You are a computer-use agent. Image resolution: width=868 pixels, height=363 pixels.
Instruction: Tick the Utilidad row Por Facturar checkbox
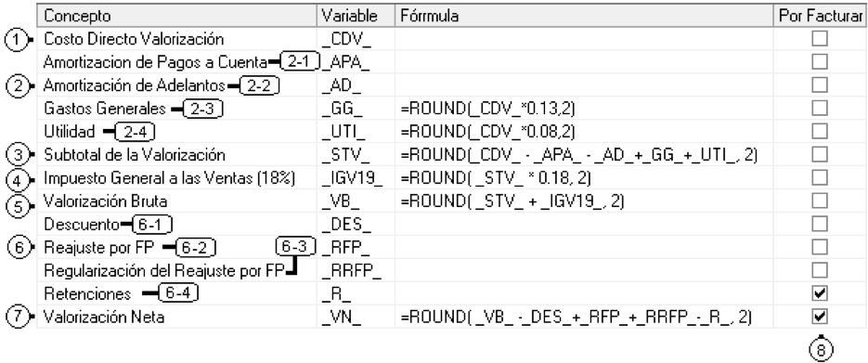tap(820, 132)
